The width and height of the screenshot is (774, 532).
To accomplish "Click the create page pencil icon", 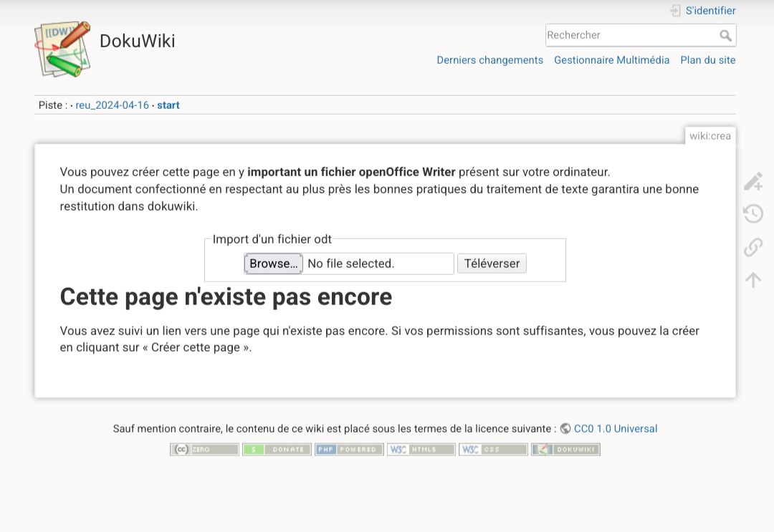I will click(x=752, y=182).
